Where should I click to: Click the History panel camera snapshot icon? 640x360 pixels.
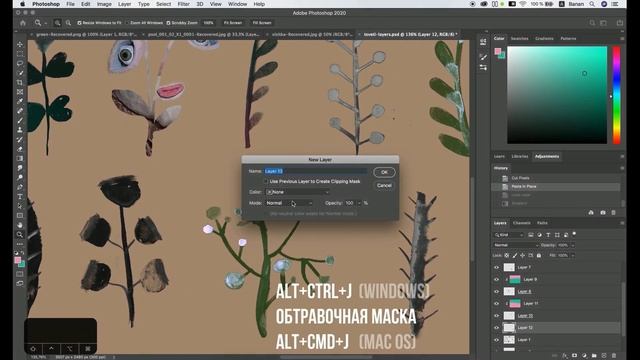tap(603, 213)
